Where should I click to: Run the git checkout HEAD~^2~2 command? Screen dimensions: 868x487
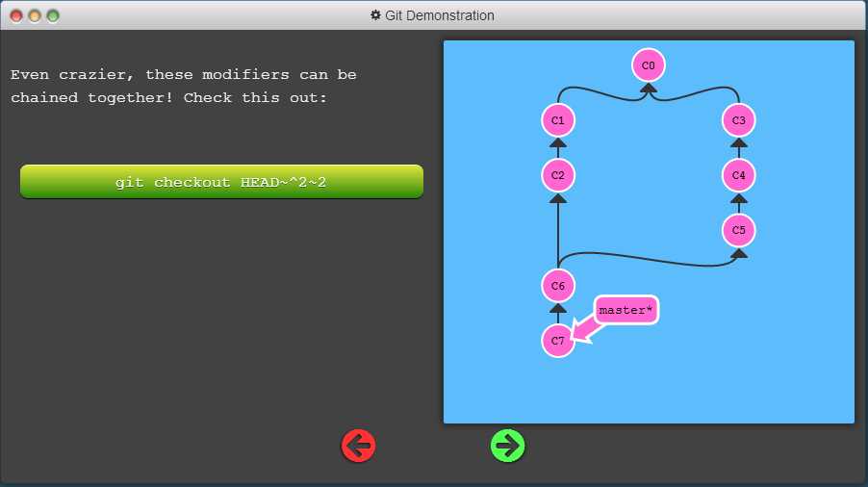[x=221, y=182]
